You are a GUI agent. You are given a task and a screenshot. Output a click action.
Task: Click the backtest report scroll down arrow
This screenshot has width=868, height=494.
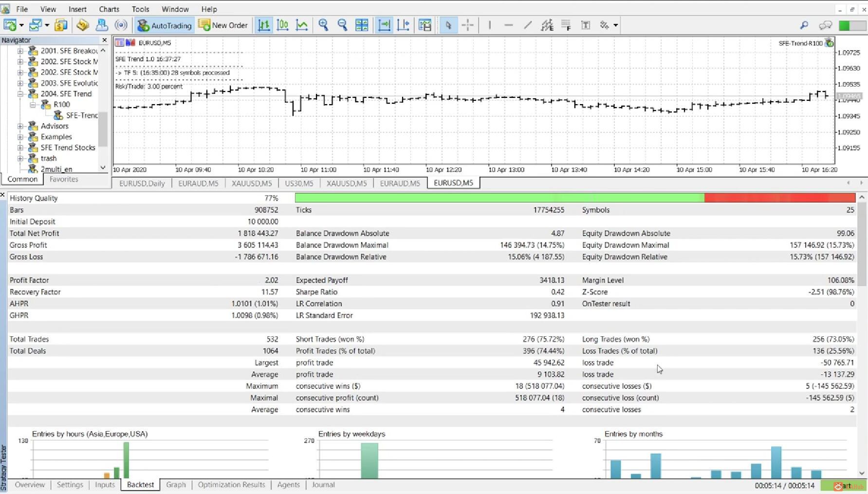pyautogui.click(x=862, y=473)
